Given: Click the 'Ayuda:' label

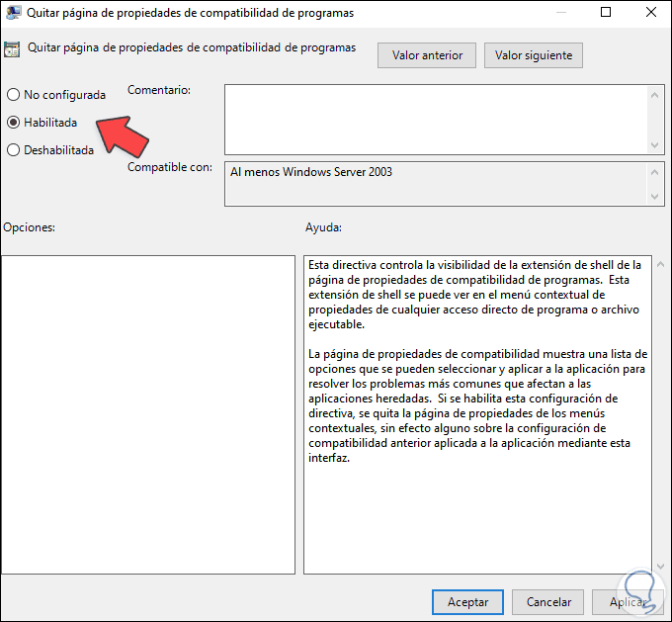Looking at the screenshot, I should (x=323, y=227).
